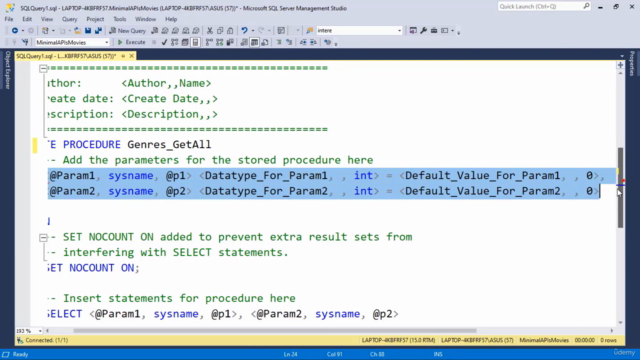Paste with the clipboard icon
640x360 pixels.
point(230,31)
